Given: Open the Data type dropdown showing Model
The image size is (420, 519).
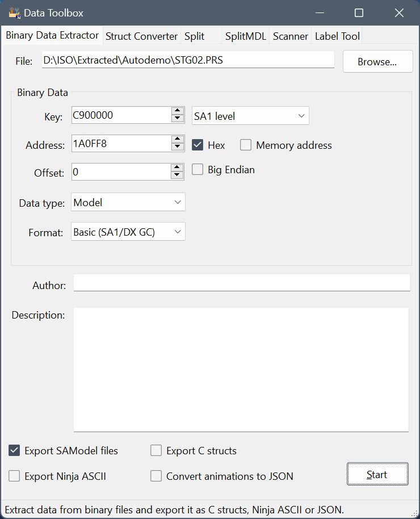Looking at the screenshot, I should coord(128,202).
